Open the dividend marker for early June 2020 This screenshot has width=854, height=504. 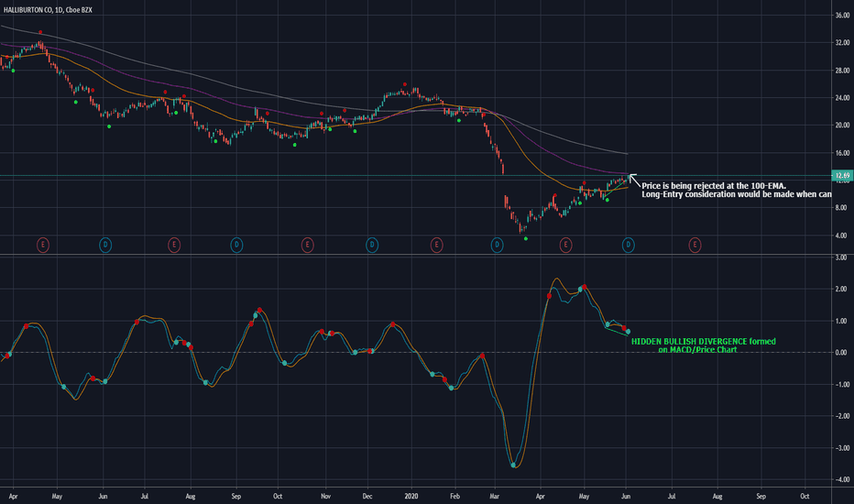(628, 246)
